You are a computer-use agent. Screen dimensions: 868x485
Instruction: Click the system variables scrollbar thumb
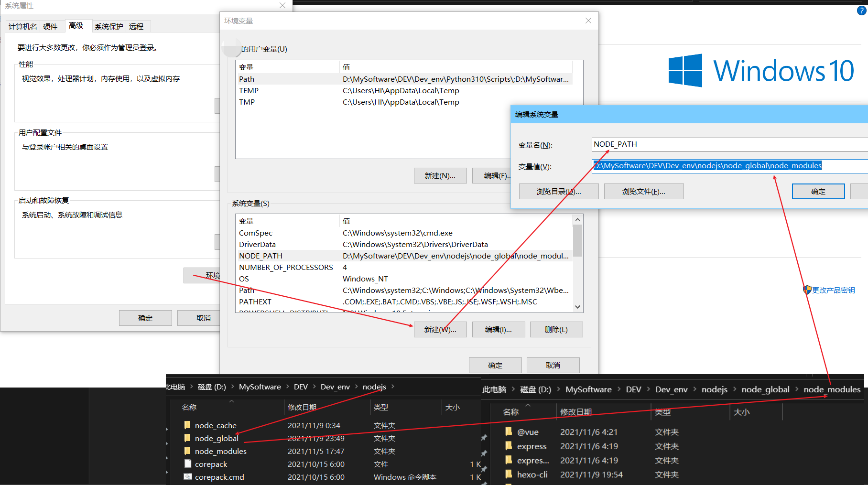tap(577, 240)
